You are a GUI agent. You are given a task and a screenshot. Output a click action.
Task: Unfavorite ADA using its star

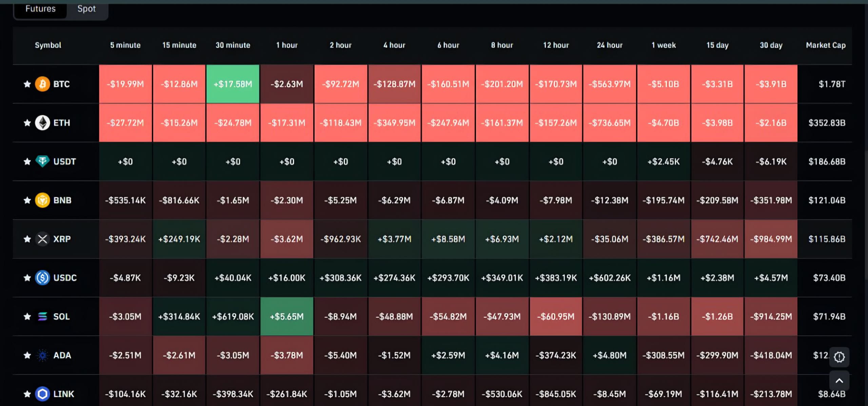click(x=27, y=355)
